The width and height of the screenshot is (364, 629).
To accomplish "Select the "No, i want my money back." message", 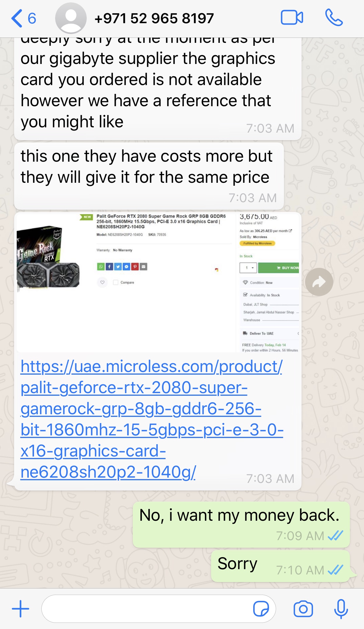I will (241, 524).
